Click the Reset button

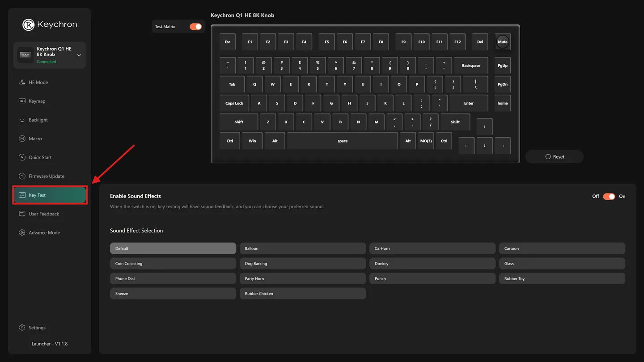click(x=555, y=156)
